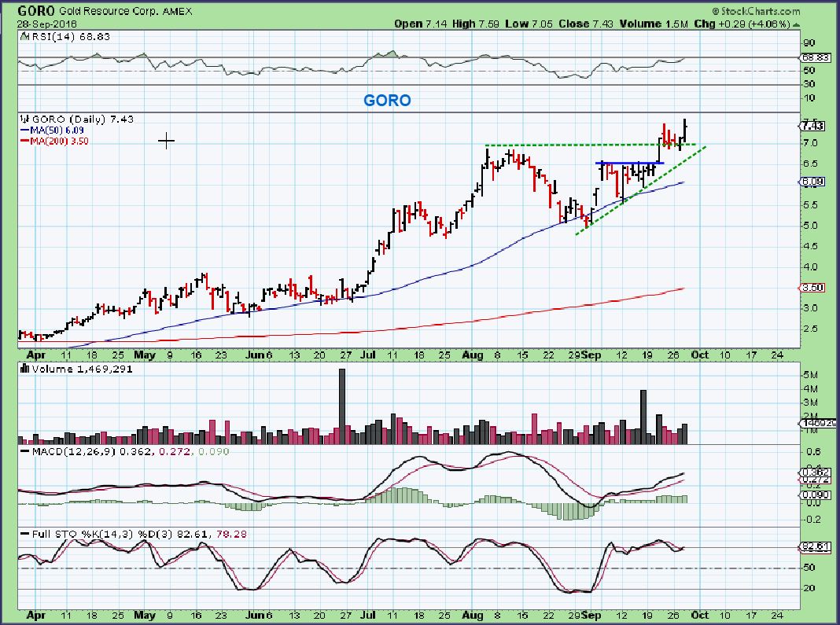Click the 0.362 MACD tag on right axis

point(816,472)
